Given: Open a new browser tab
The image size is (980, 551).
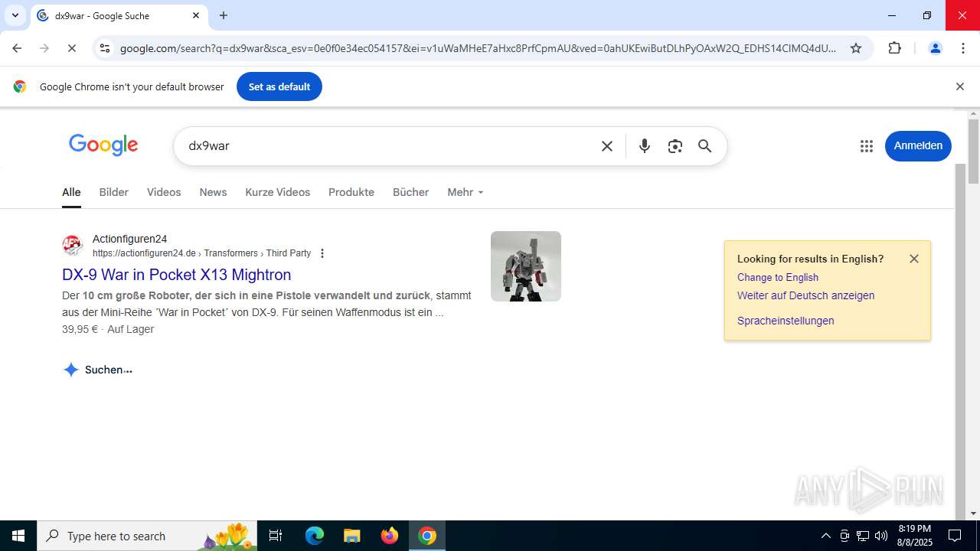Looking at the screenshot, I should (224, 15).
